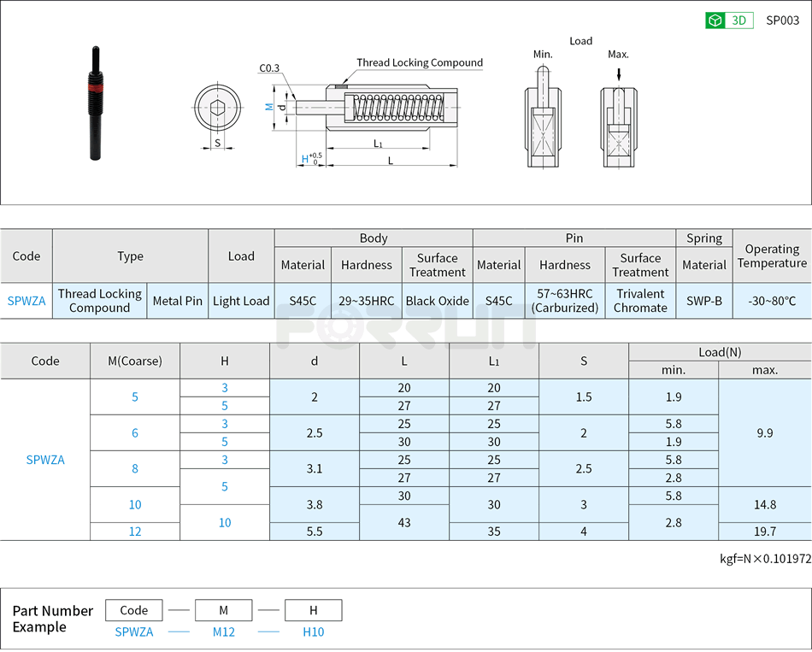Click the Code box in part number example
Viewport: 812px width, 652px height.
pos(134,610)
